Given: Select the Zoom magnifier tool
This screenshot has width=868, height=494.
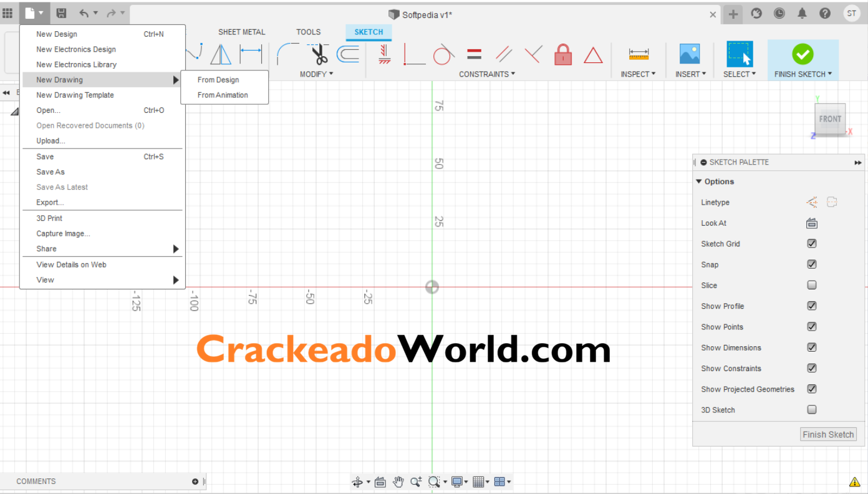Looking at the screenshot, I should coord(416,482).
